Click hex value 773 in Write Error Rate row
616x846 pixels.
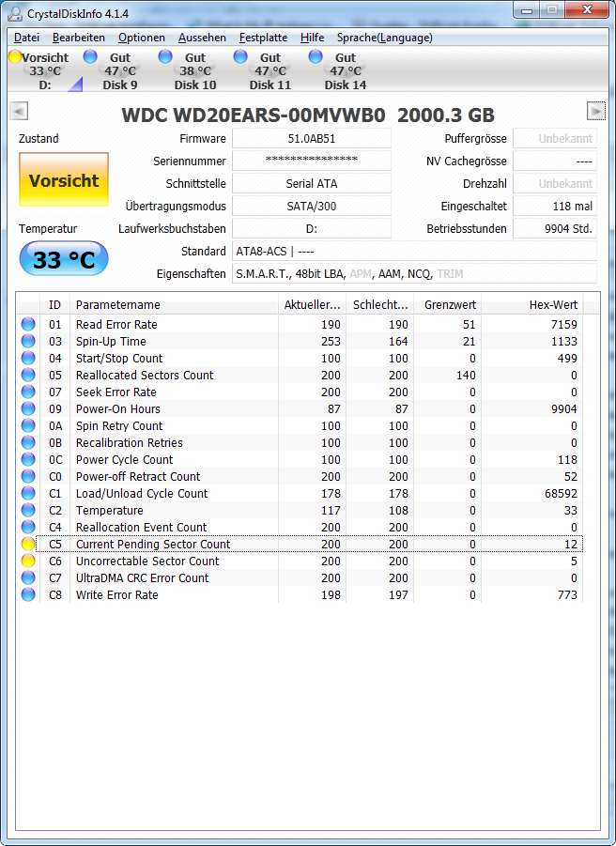[x=567, y=594]
